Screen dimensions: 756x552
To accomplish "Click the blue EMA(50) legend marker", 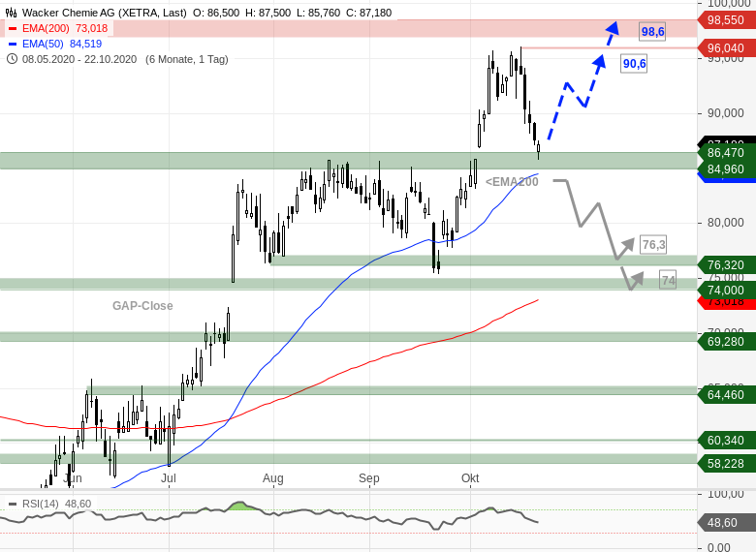I will coord(13,44).
